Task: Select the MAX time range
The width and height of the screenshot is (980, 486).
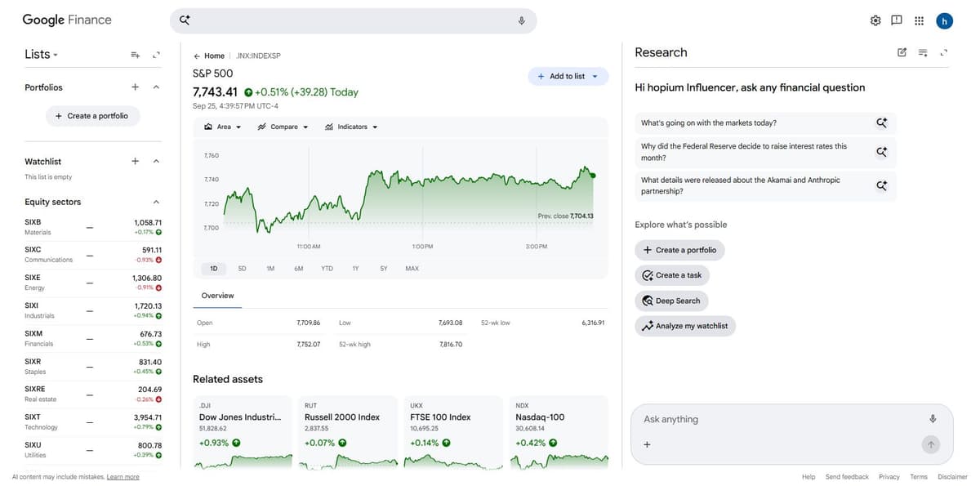Action: [412, 268]
